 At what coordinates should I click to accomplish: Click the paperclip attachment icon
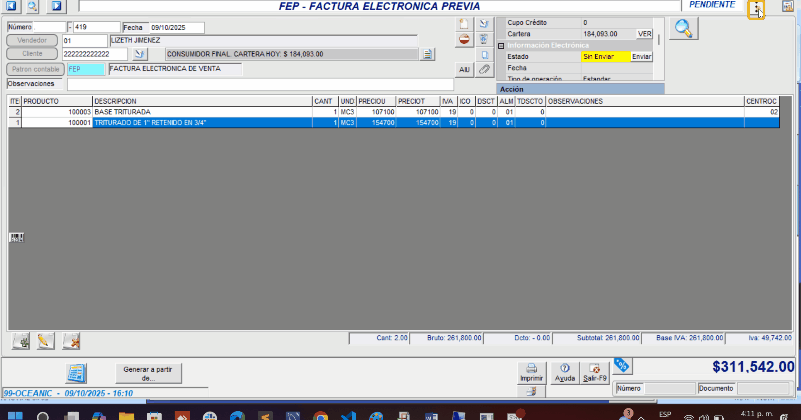(484, 69)
